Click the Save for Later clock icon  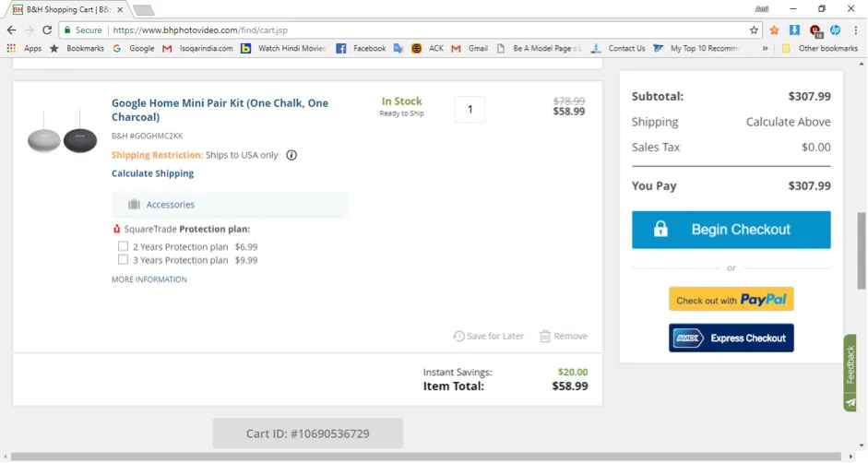tap(458, 337)
